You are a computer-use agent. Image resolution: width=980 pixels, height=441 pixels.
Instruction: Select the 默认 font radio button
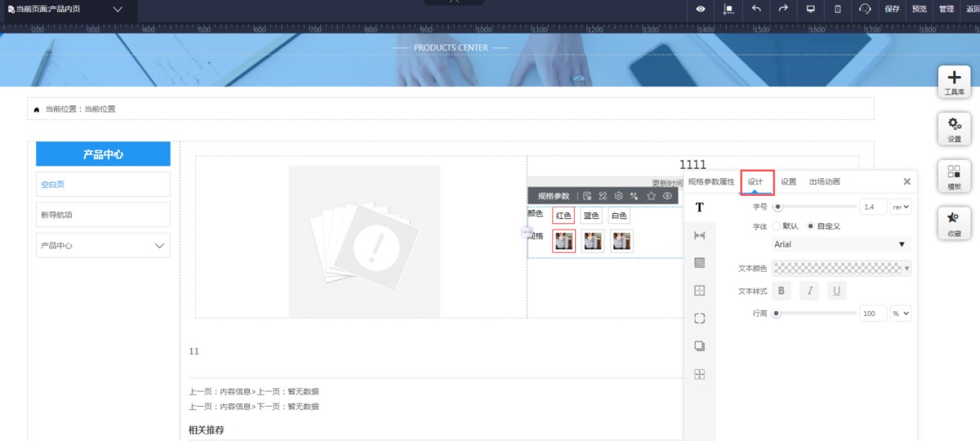777,226
